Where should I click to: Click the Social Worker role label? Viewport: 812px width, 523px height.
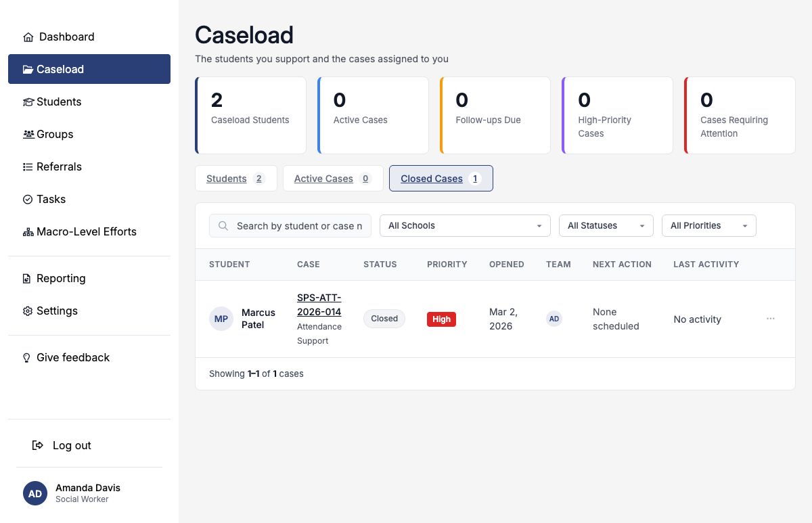[x=82, y=499]
